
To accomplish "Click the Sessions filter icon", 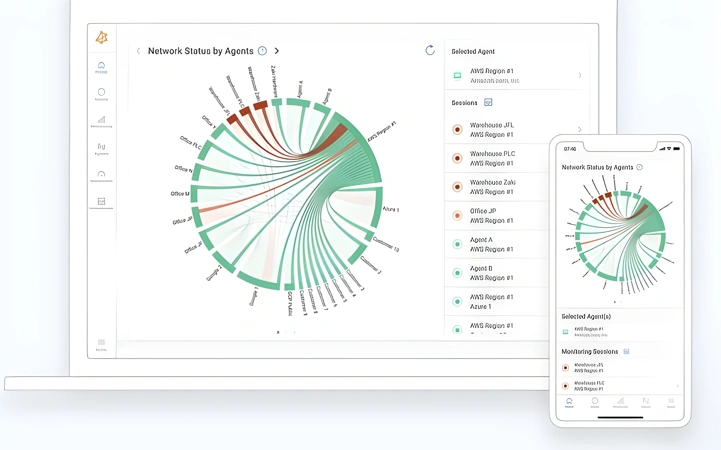I will pos(488,103).
